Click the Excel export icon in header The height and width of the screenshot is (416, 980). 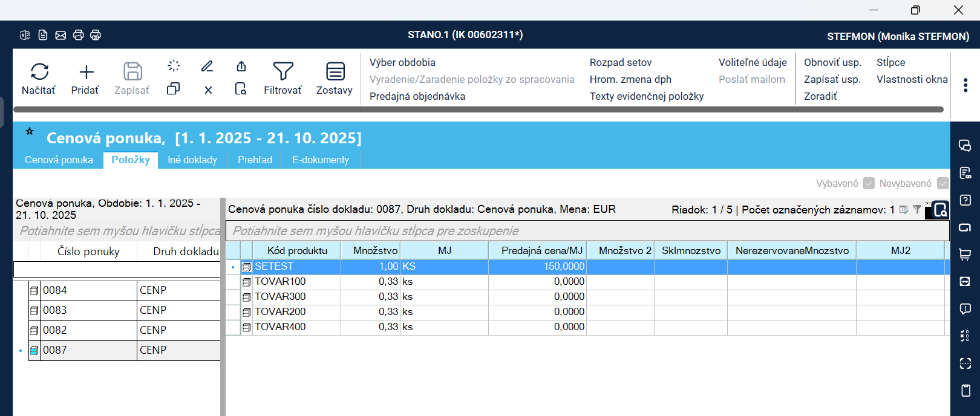pos(25,35)
